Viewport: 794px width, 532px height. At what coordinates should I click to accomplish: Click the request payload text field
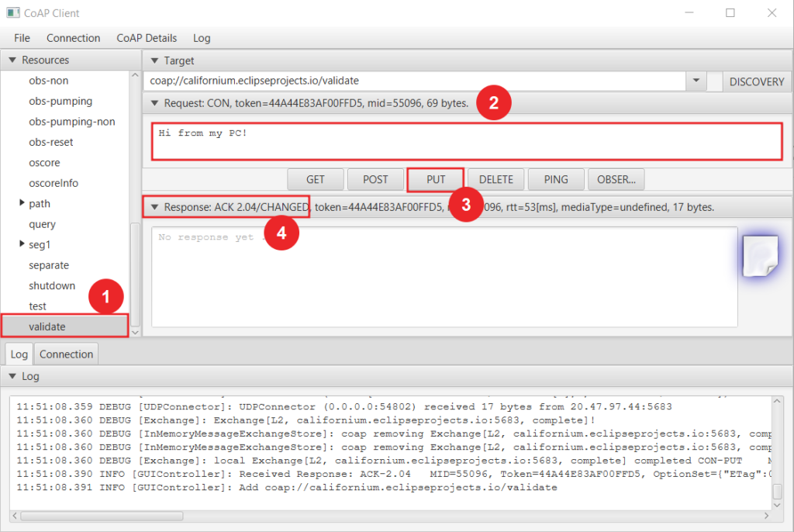tap(466, 140)
